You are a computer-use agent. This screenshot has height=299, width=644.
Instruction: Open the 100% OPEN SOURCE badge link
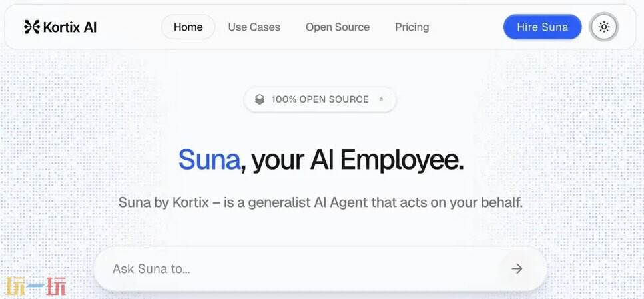[320, 99]
